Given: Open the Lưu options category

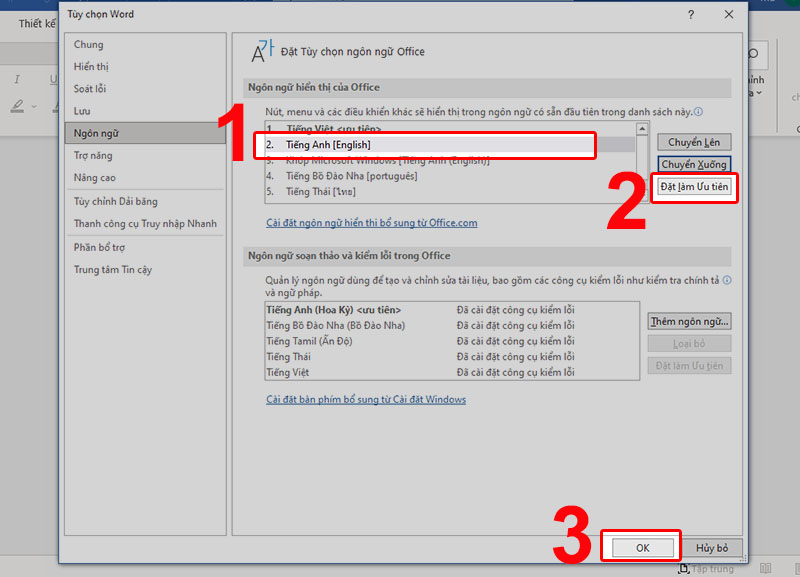Looking at the screenshot, I should (145, 111).
